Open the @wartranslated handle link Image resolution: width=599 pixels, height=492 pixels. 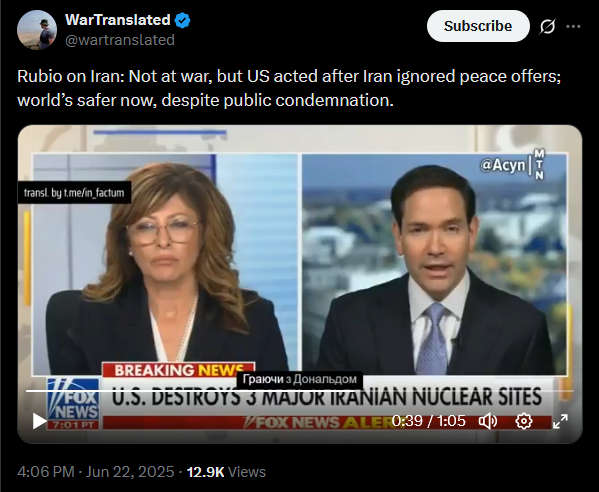pos(120,40)
